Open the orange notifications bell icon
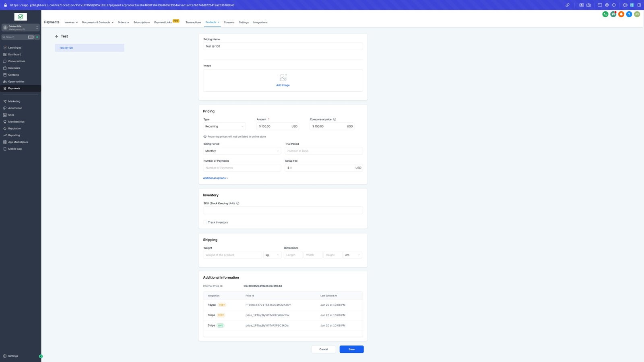Image resolution: width=644 pixels, height=362 pixels. point(621,14)
